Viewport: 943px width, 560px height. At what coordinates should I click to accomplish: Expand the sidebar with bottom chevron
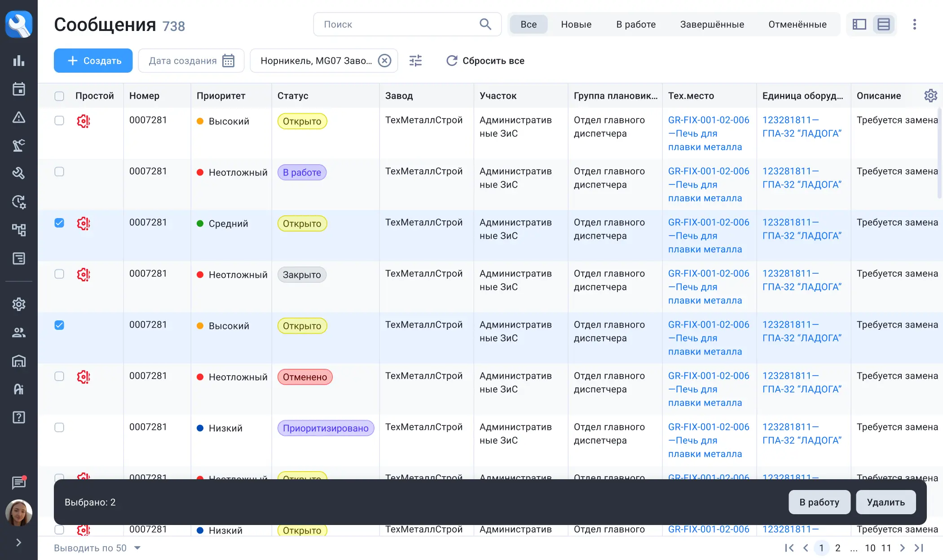[18, 542]
